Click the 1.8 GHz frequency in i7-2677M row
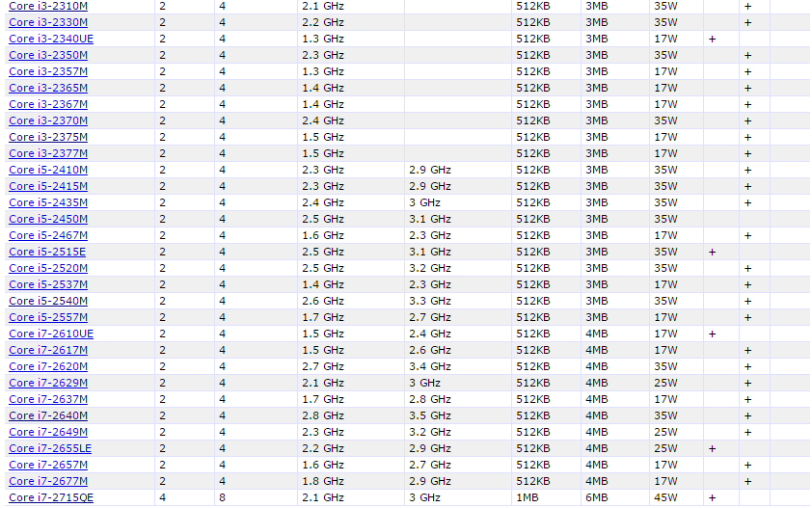 [x=323, y=482]
